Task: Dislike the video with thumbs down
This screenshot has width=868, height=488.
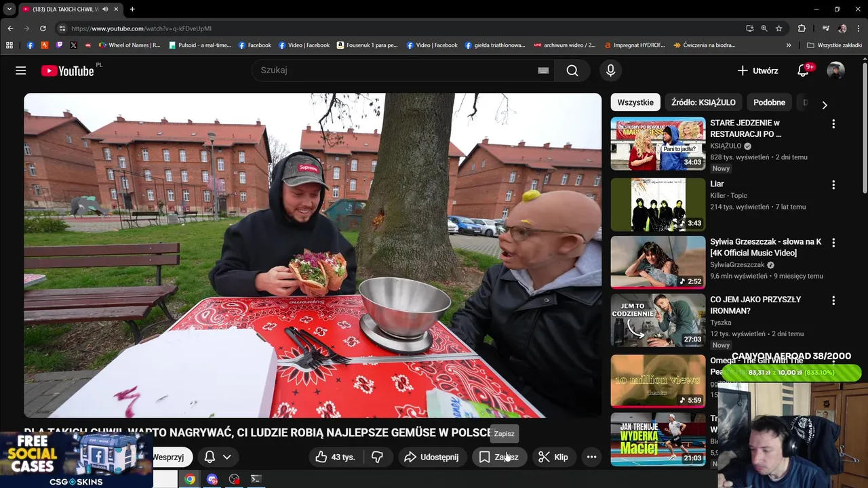Action: 378,457
